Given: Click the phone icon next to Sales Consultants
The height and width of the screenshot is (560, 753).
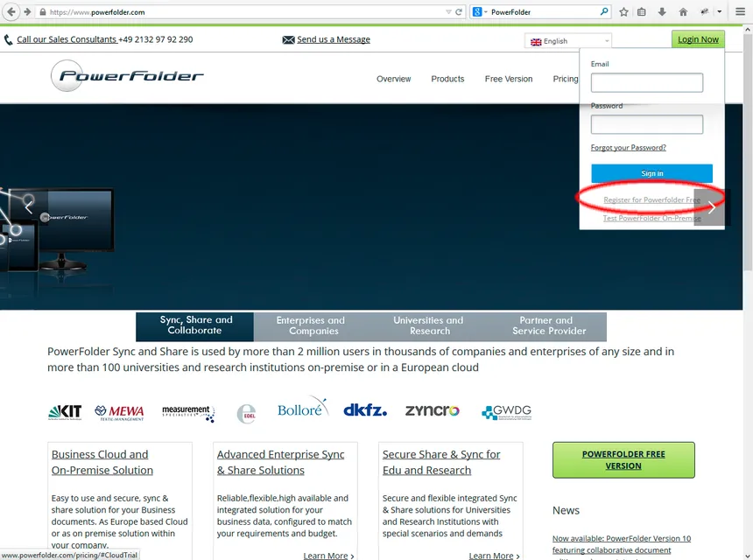Looking at the screenshot, I should pos(8,40).
